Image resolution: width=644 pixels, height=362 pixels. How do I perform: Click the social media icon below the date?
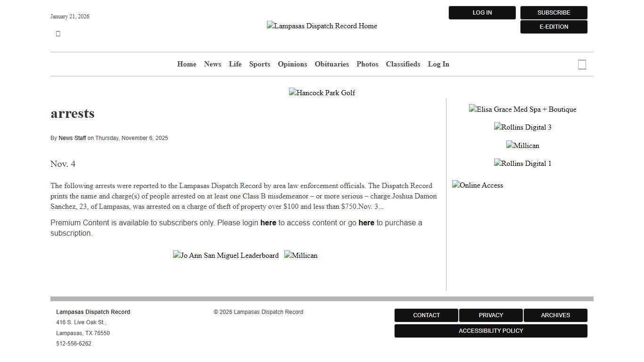(58, 33)
